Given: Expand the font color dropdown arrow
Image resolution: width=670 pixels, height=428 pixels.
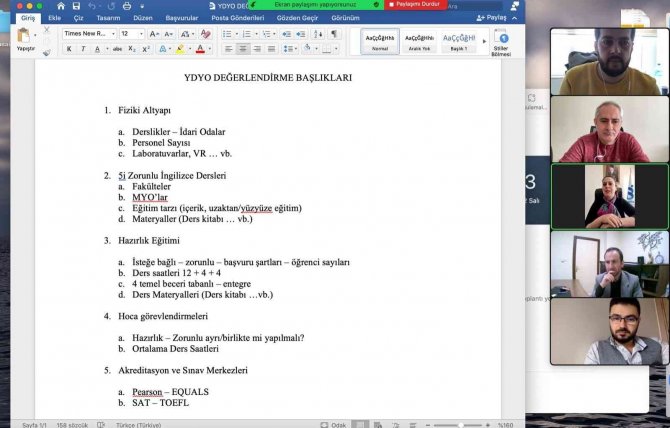Looking at the screenshot, I should 210,48.
